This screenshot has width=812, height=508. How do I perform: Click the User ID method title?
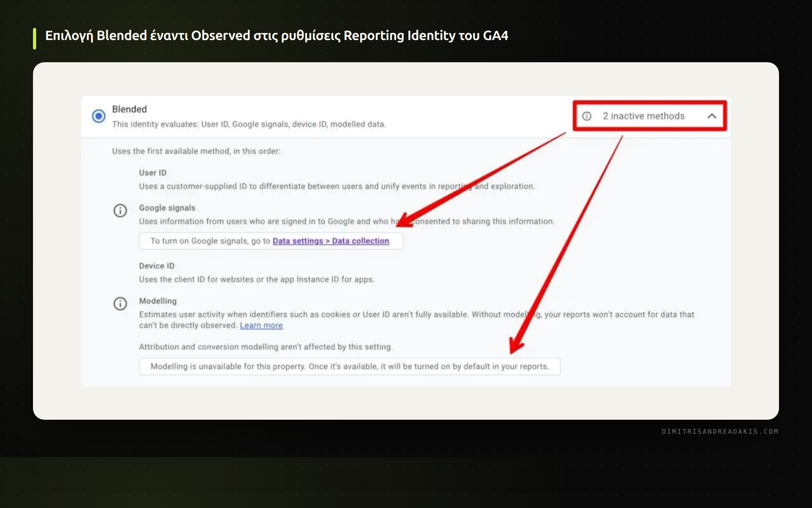pyautogui.click(x=153, y=173)
